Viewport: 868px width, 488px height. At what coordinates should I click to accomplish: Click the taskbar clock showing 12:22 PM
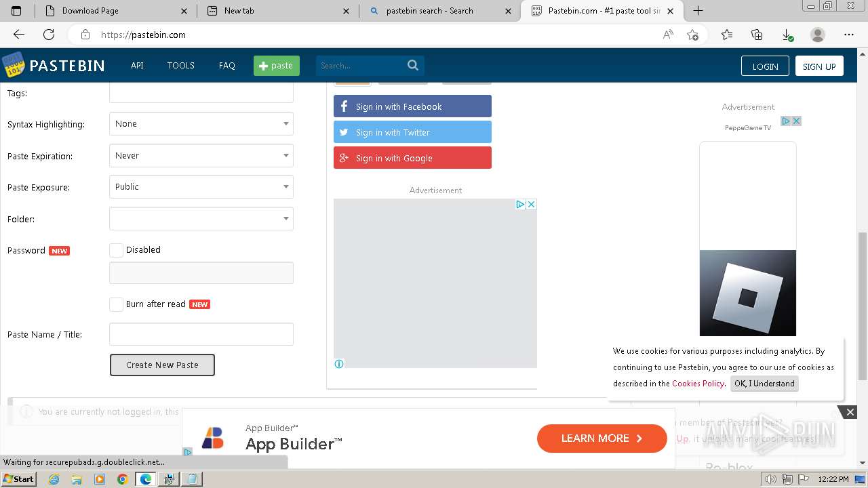(833, 479)
